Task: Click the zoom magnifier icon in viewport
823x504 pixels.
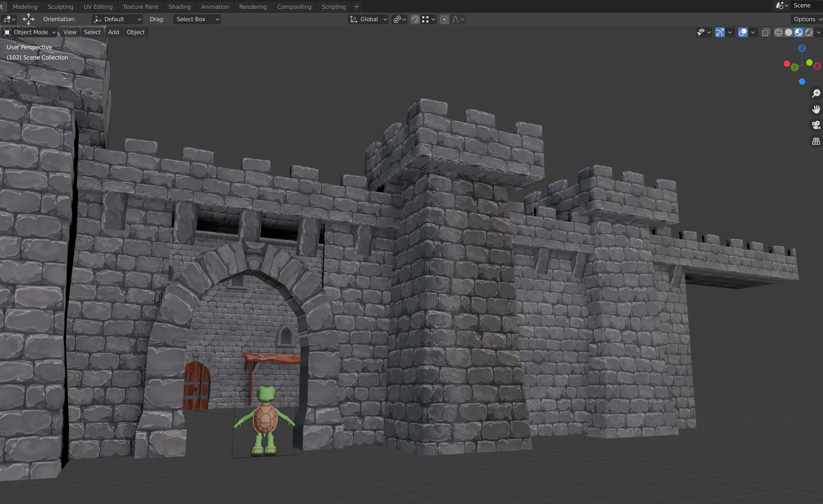Action: point(816,93)
